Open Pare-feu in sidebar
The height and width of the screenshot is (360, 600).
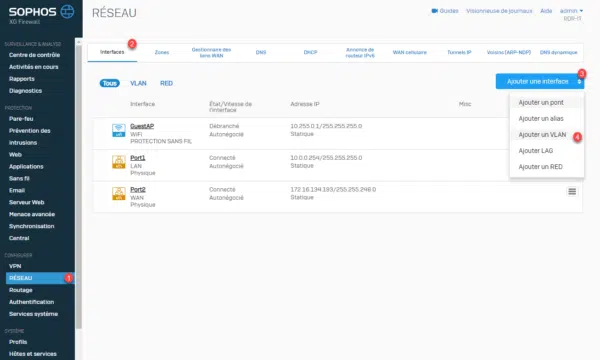pyautogui.click(x=21, y=119)
